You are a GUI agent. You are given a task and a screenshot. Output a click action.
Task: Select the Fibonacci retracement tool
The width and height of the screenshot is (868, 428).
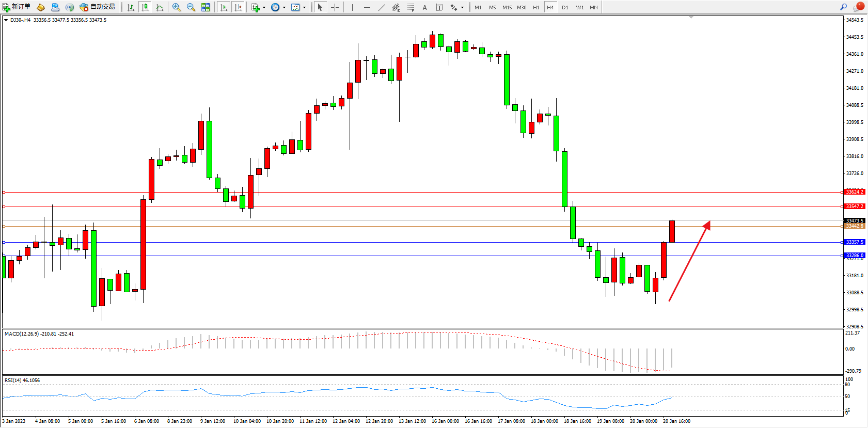tap(410, 7)
